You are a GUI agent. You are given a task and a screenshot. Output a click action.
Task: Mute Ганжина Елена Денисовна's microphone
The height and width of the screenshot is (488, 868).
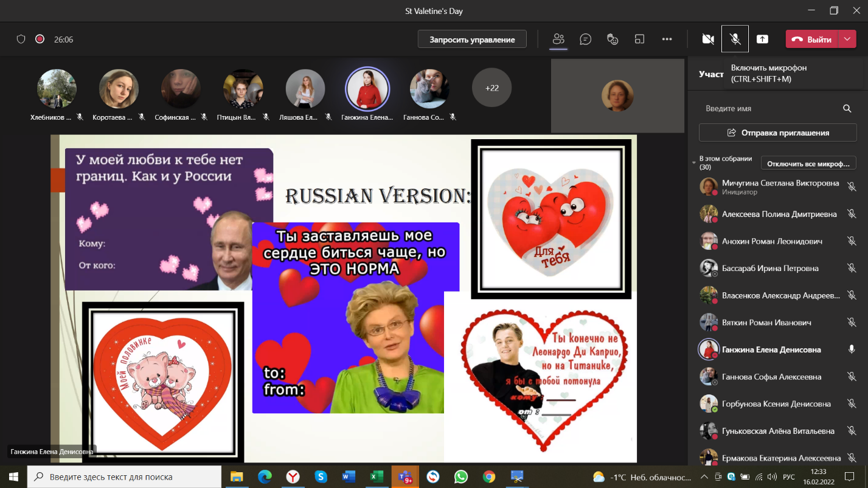tap(852, 349)
